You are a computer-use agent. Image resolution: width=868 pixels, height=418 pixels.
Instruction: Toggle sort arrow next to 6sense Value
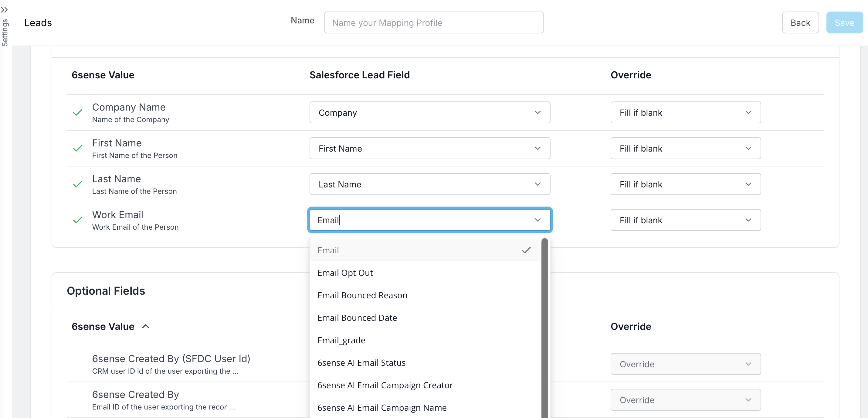146,326
